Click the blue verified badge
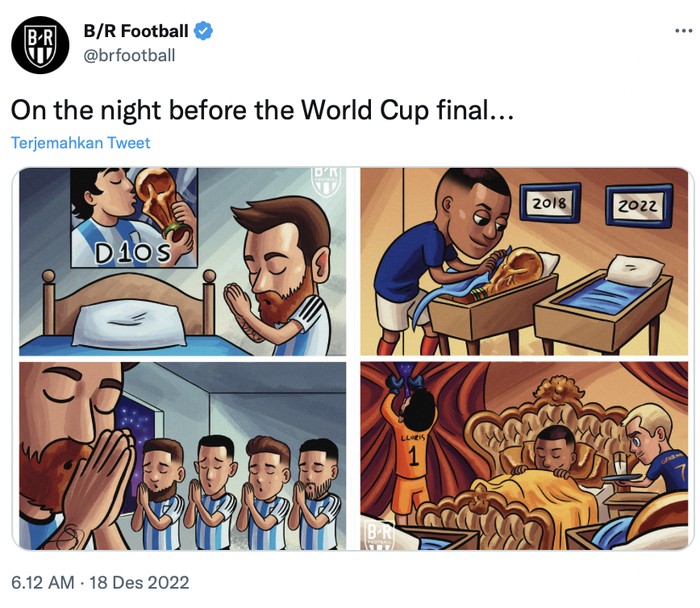Image resolution: width=700 pixels, height=608 pixels. pos(203,32)
